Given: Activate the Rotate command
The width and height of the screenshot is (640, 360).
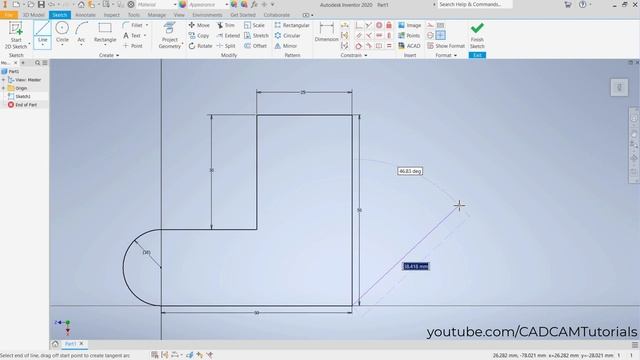Looking at the screenshot, I should (x=200, y=46).
